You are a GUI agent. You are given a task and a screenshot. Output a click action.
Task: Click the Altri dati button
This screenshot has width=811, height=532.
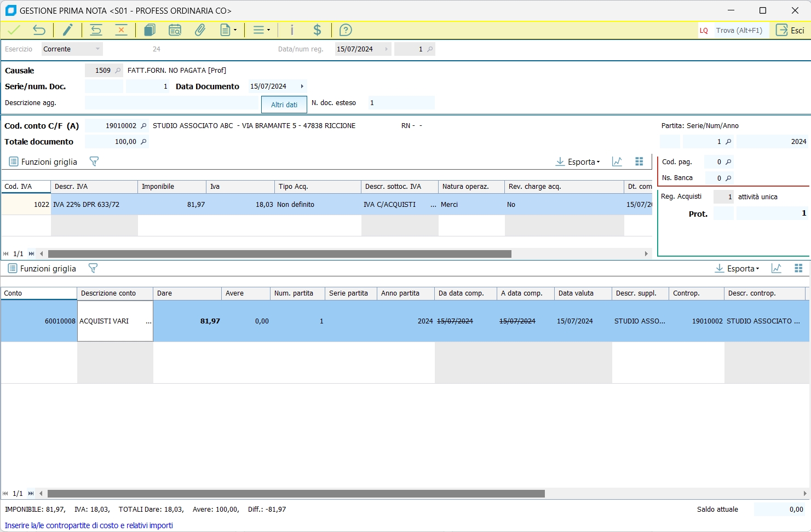[284, 105]
